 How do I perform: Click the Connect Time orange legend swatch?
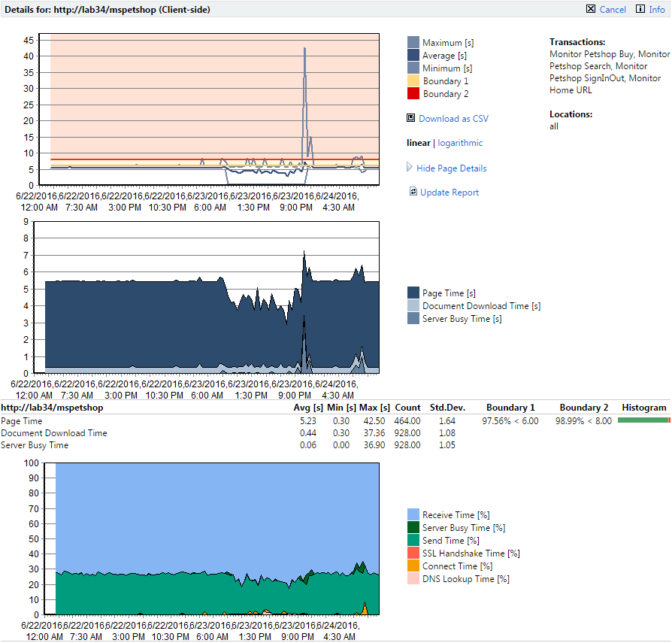click(413, 566)
